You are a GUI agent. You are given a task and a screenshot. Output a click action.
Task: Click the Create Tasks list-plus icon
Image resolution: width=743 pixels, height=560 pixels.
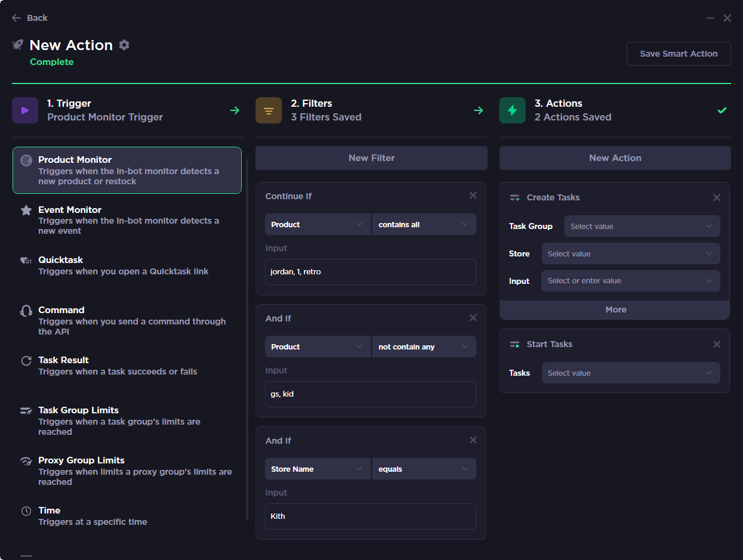(514, 197)
